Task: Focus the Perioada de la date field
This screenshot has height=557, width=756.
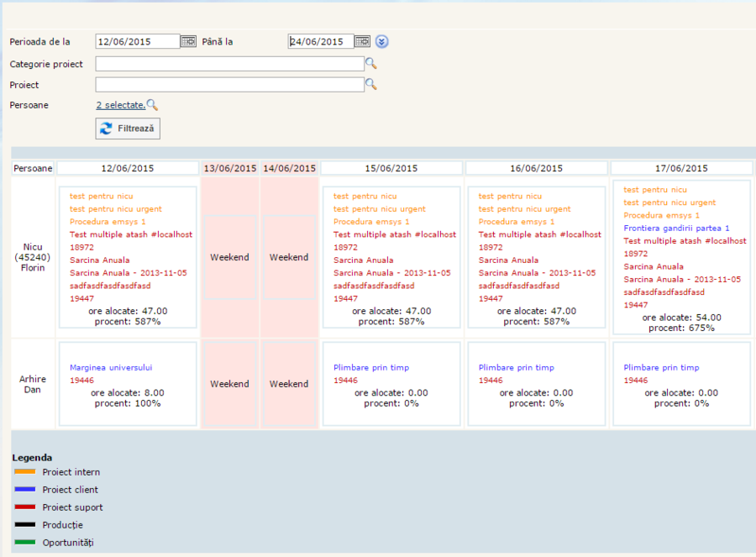Action: click(x=138, y=41)
